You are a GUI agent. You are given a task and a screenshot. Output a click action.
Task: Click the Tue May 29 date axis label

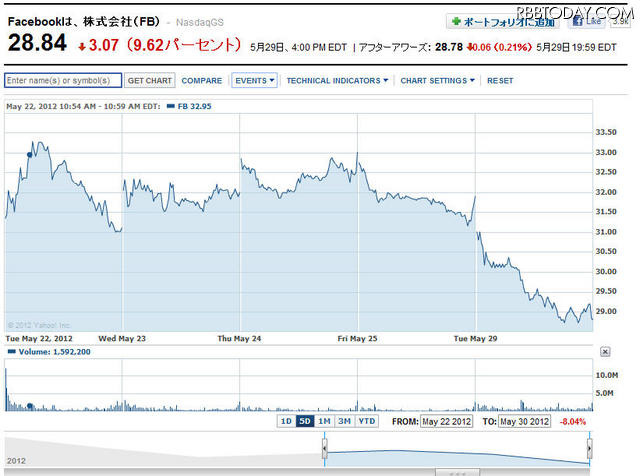click(476, 338)
